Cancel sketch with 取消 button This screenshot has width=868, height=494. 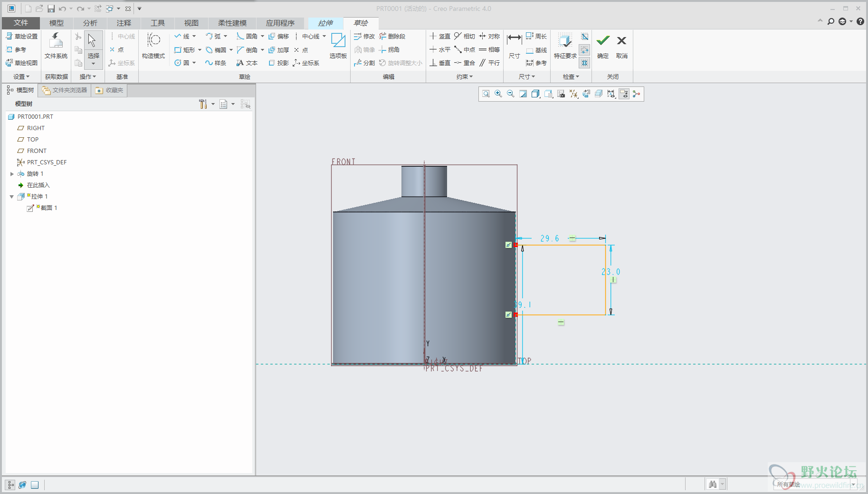click(621, 46)
